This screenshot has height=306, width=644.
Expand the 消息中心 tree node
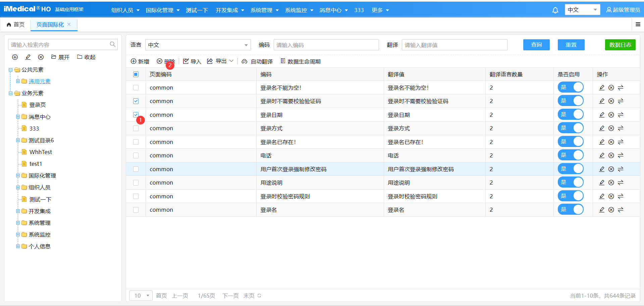(18, 117)
